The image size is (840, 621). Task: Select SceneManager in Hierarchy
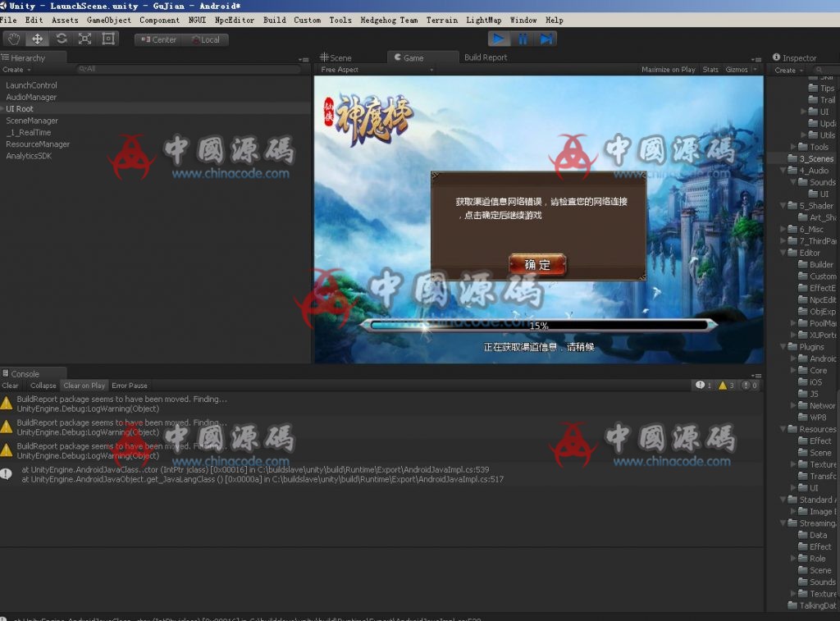point(32,121)
